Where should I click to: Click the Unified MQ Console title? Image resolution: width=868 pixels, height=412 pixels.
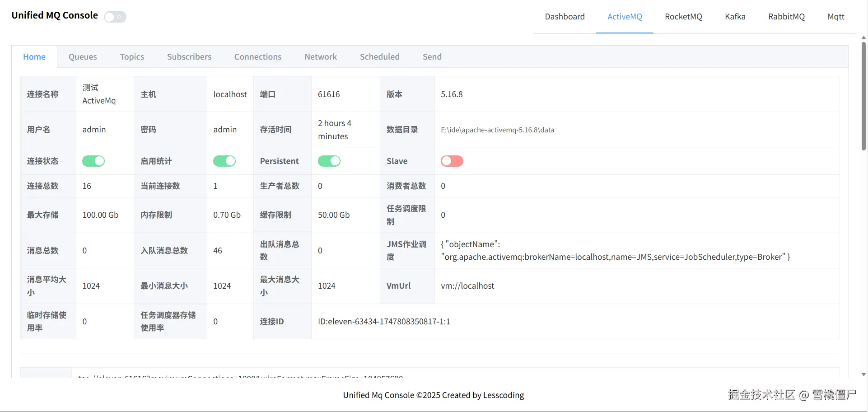(55, 15)
